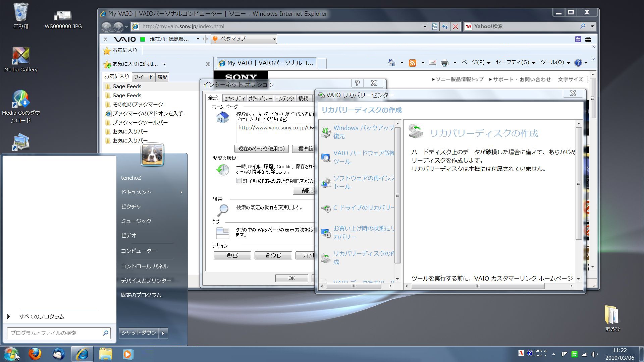The width and height of the screenshot is (644, 362).
Task: Open Thunderbird from the taskbar
Action: tap(59, 354)
